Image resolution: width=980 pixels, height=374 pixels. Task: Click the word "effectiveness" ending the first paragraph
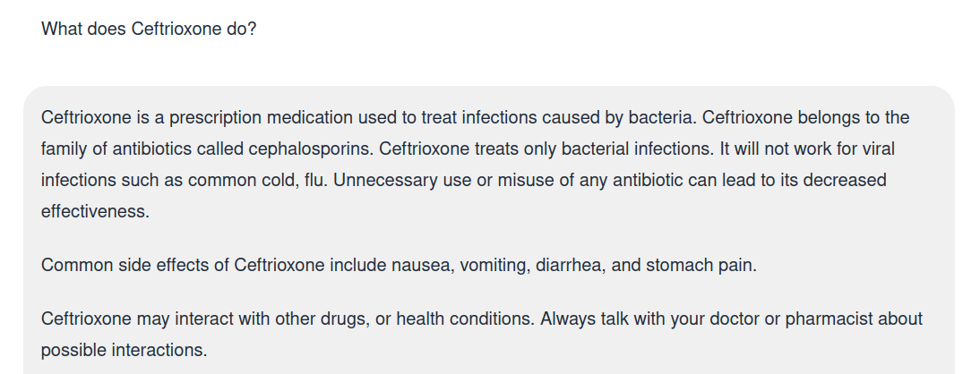[x=94, y=211]
